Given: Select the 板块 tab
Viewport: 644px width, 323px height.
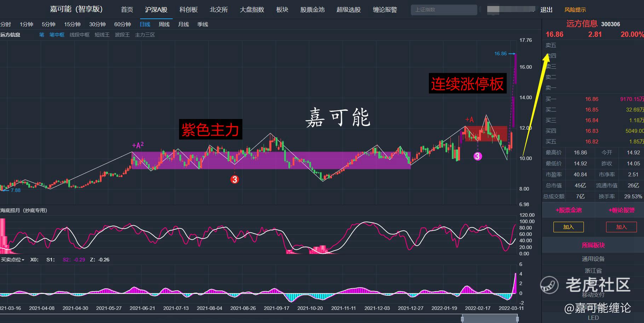Looking at the screenshot, I should click(282, 10).
